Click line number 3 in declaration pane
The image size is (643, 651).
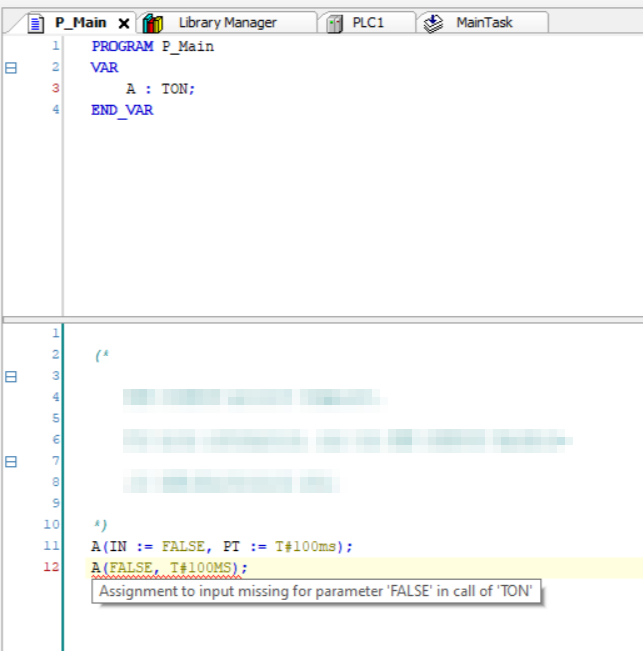pos(56,89)
